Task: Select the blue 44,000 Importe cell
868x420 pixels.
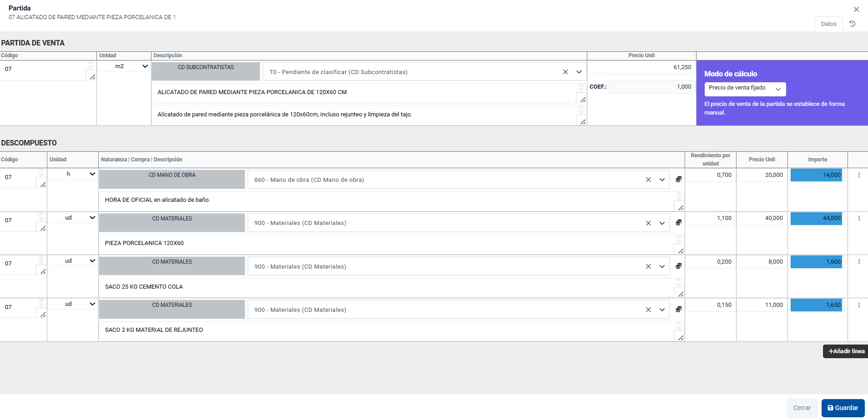Action: pyautogui.click(x=816, y=218)
